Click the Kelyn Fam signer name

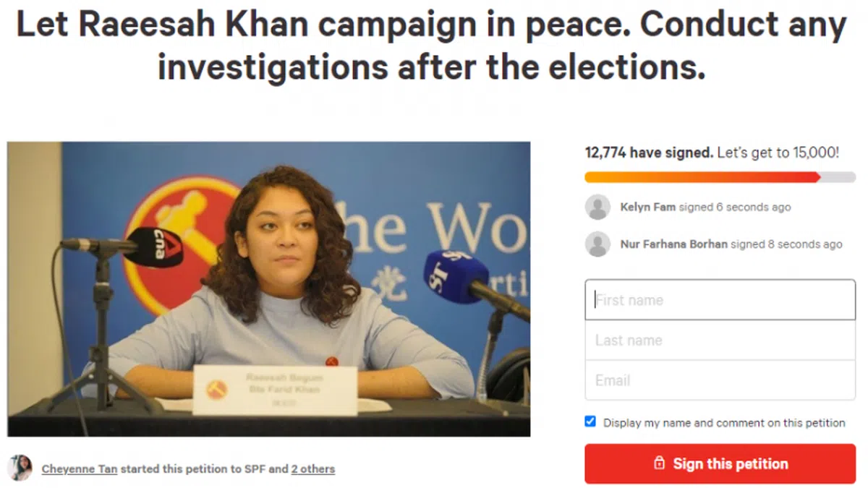pyautogui.click(x=648, y=207)
